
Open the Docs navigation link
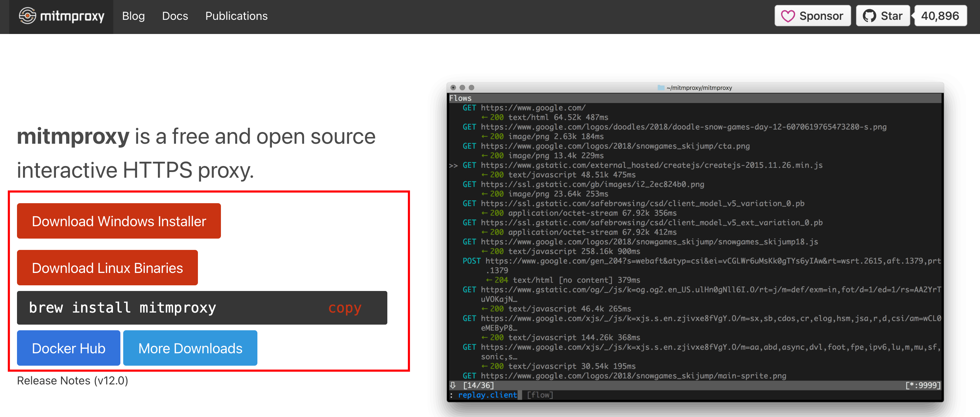point(175,16)
